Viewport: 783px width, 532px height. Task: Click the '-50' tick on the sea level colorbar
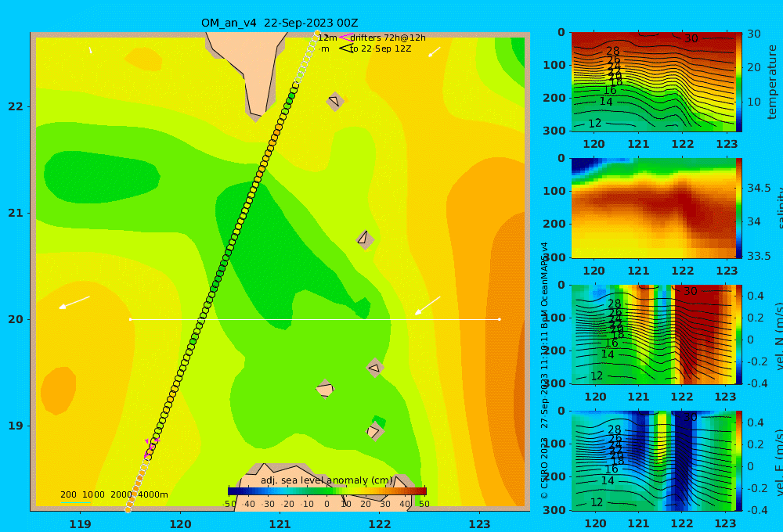(x=229, y=504)
